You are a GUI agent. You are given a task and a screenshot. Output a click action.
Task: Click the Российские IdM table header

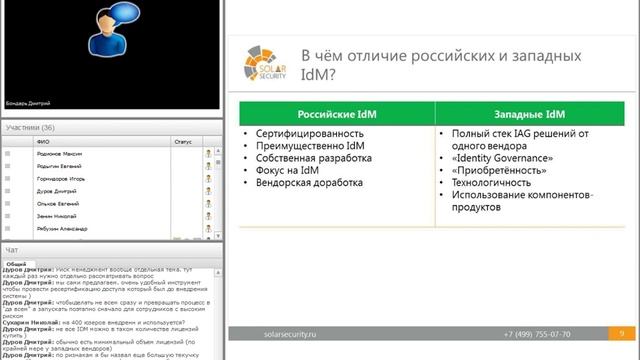pos(337,114)
